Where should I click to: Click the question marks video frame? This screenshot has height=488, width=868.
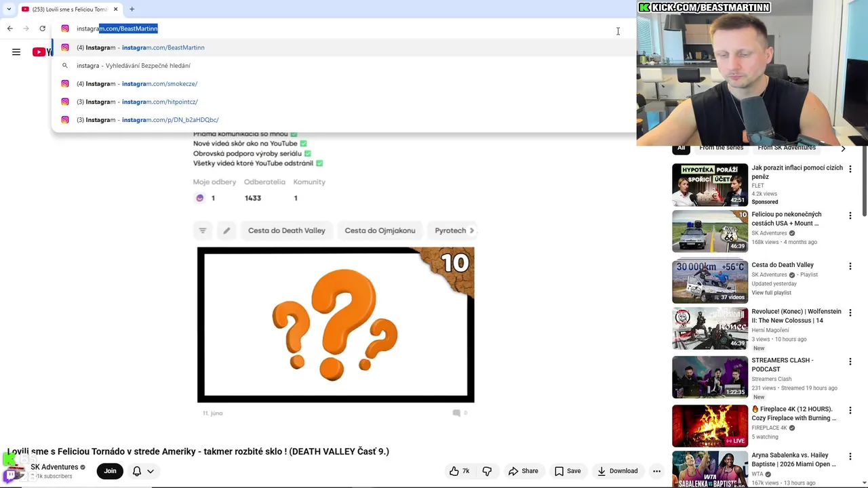click(336, 325)
